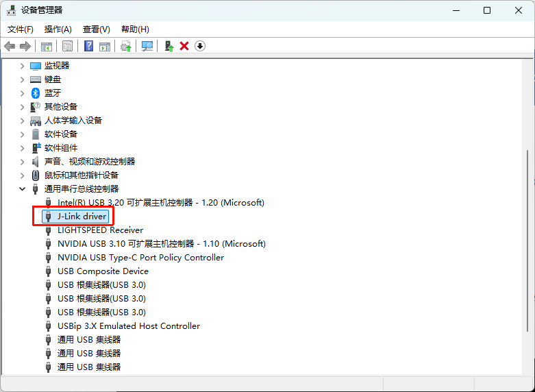Screen dimensions: 535x392
Task: Expand the 人体学输入设备 category
Action: [22, 121]
